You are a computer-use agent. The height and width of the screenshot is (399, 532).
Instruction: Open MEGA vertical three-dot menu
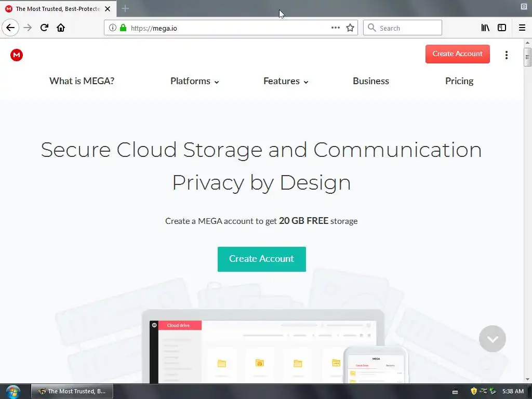[506, 55]
